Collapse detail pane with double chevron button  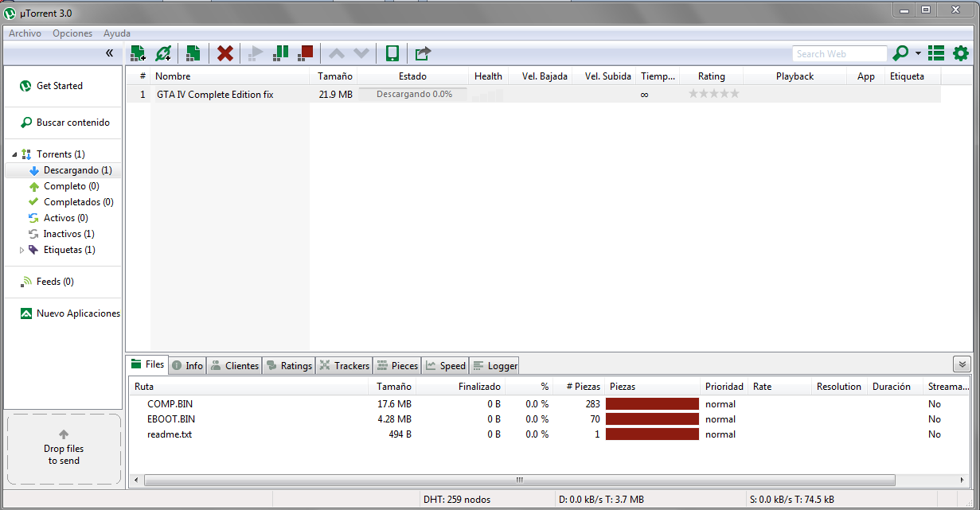click(962, 364)
